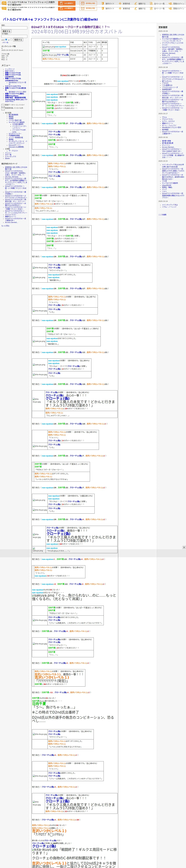Open 変幻自在リクエスト受付 submenu link
This screenshot has width=186, height=868.
(17, 92)
